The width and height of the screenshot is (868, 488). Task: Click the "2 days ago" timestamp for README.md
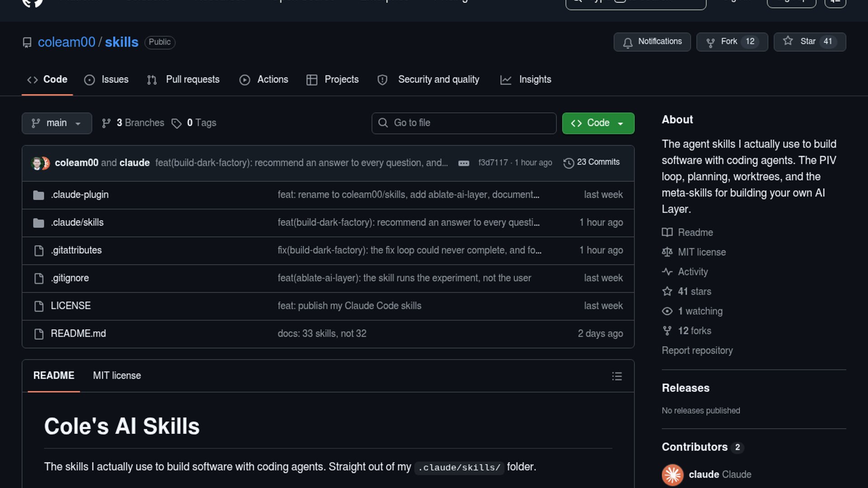point(600,333)
